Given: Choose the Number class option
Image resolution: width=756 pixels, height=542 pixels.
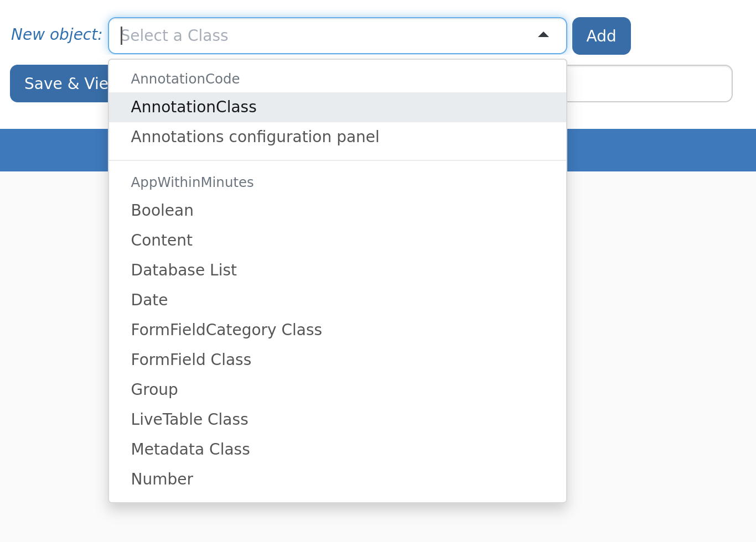Looking at the screenshot, I should (x=338, y=480).
